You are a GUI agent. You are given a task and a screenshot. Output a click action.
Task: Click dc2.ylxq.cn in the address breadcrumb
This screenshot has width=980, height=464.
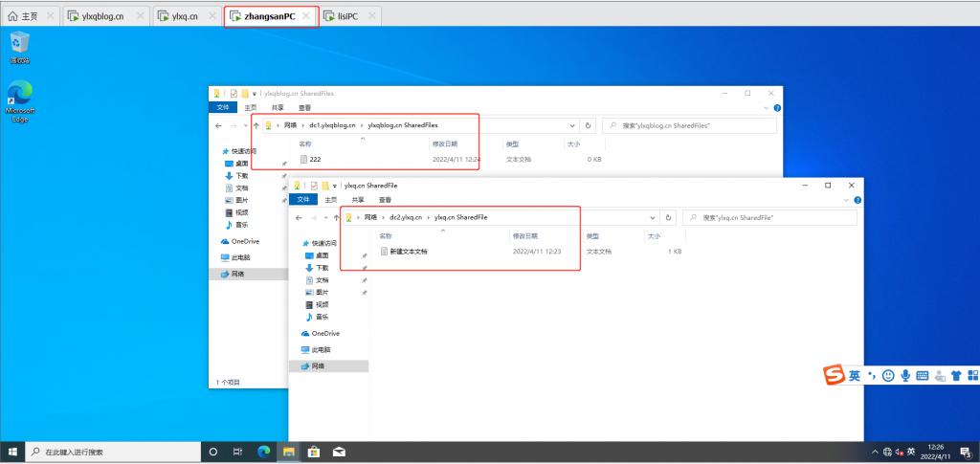pyautogui.click(x=406, y=217)
